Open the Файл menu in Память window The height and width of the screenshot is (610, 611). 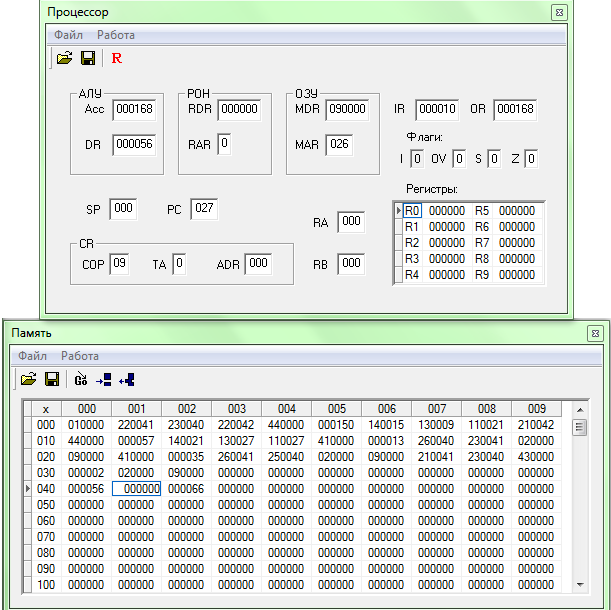[x=32, y=355]
